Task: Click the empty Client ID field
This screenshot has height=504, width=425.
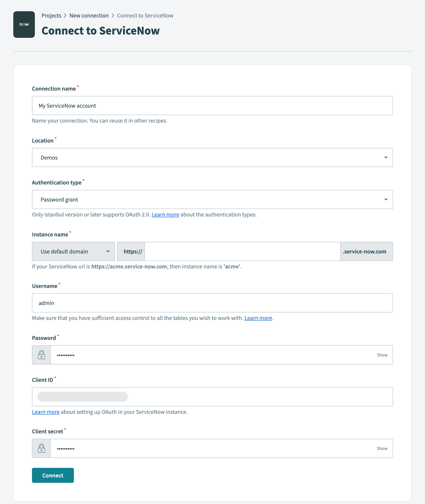Action: pyautogui.click(x=212, y=397)
